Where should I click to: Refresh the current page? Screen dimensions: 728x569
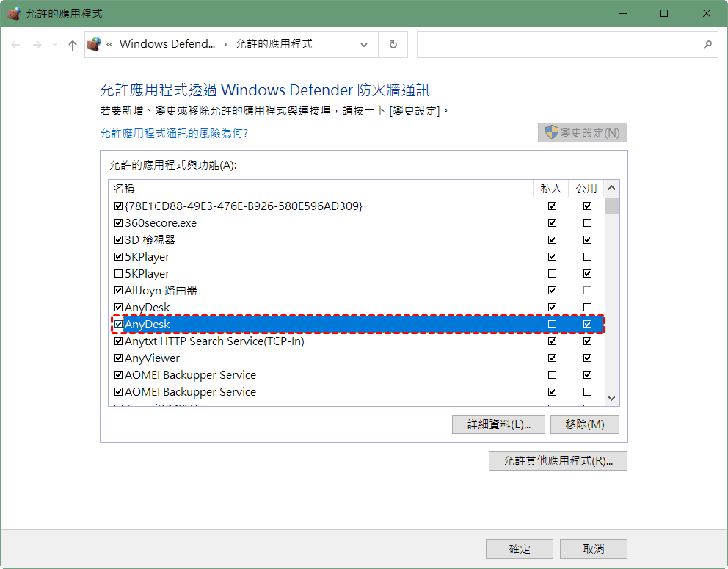pos(393,45)
